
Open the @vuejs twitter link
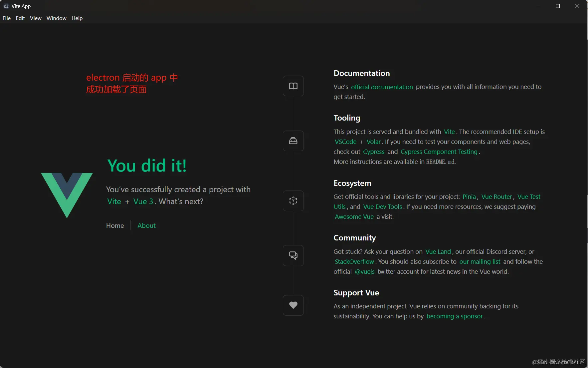point(365,271)
